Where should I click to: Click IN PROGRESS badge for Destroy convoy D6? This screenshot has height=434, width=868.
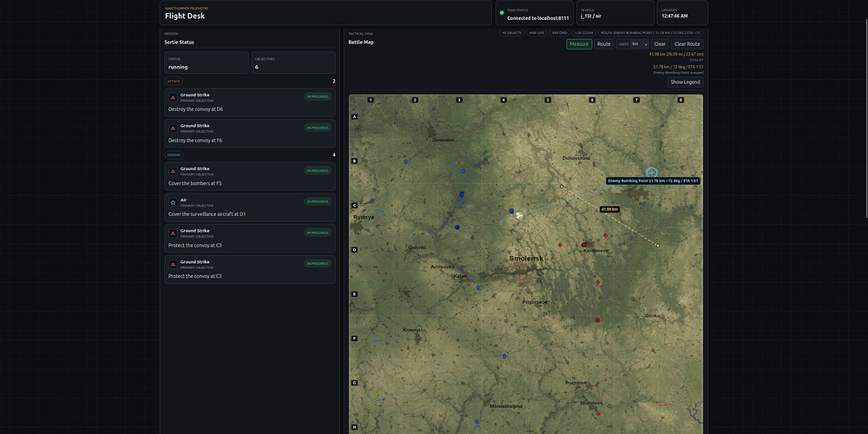318,97
